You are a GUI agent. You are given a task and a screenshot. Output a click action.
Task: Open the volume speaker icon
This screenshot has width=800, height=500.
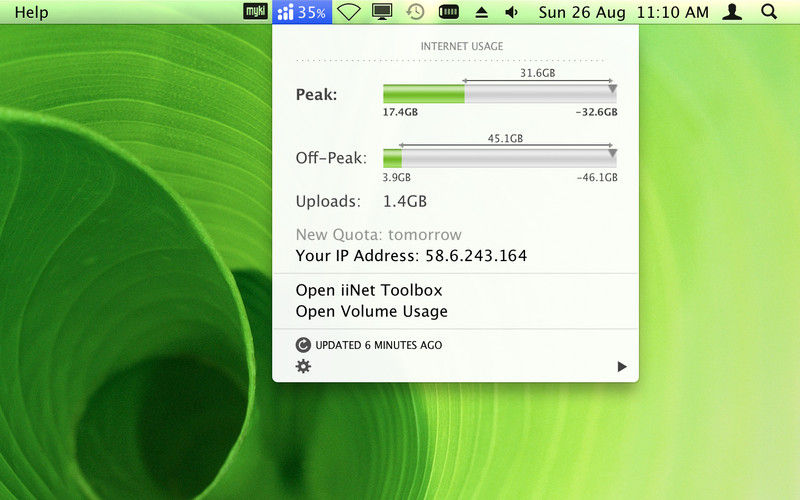point(511,12)
